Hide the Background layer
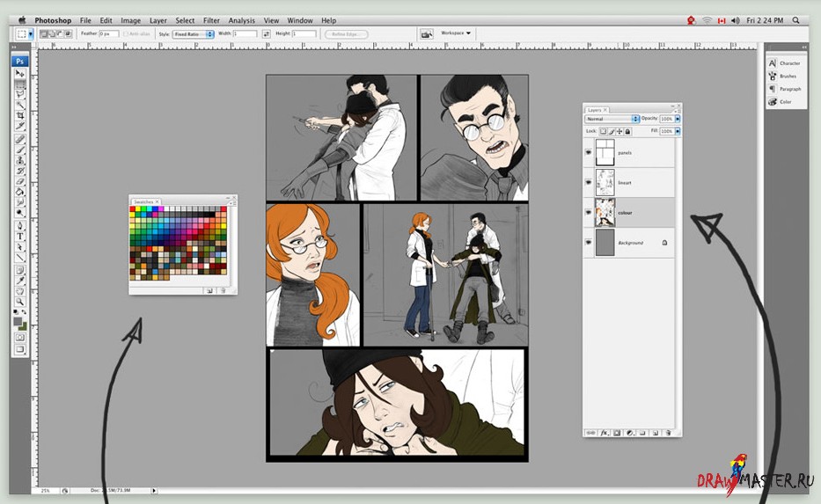 click(589, 242)
